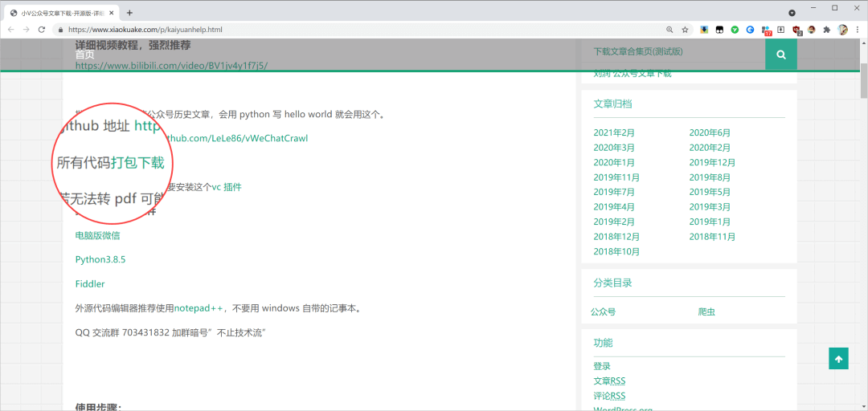This screenshot has width=868, height=411.
Task: Click the 文章归档 sidebar heading
Action: click(612, 104)
